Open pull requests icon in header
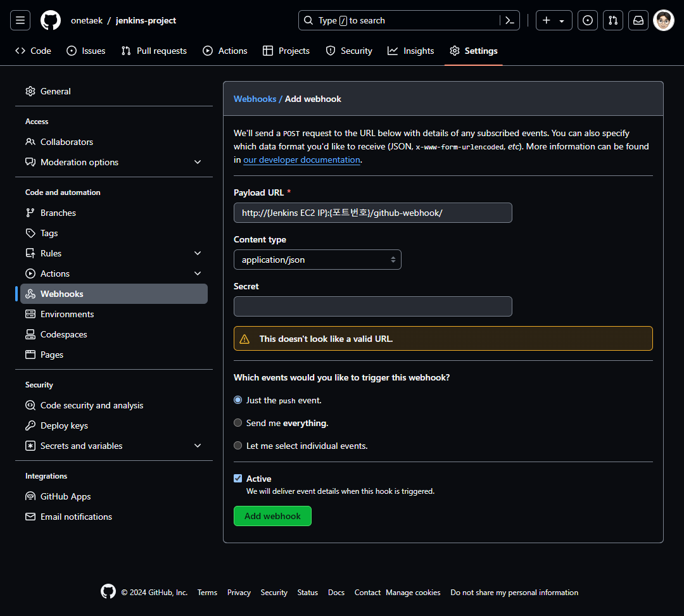Image resolution: width=684 pixels, height=616 pixels. pyautogui.click(x=612, y=20)
